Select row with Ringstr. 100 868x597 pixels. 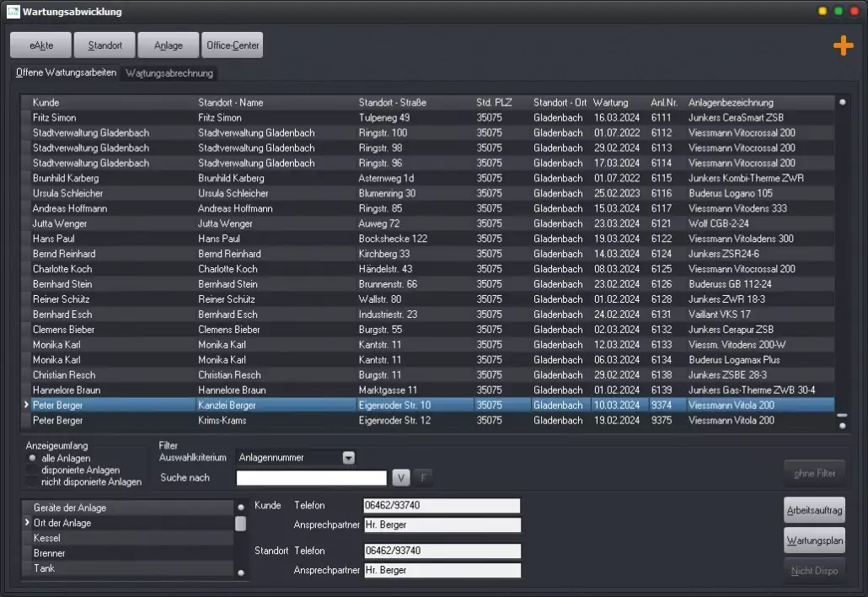point(427,133)
